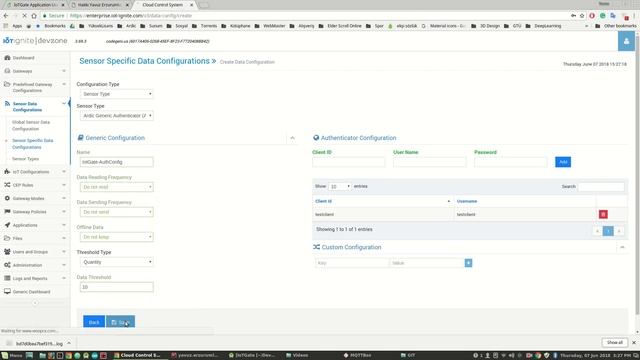Open the Dashboard sidebar item
The image size is (640, 360).
click(23, 58)
